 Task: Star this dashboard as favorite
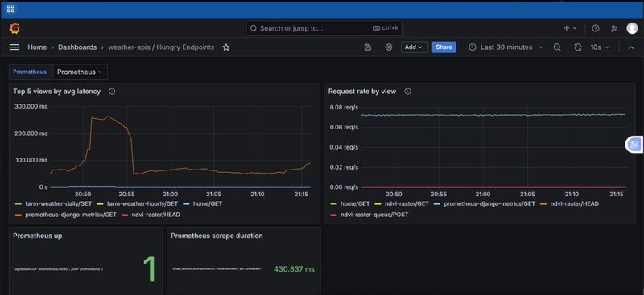tap(226, 47)
